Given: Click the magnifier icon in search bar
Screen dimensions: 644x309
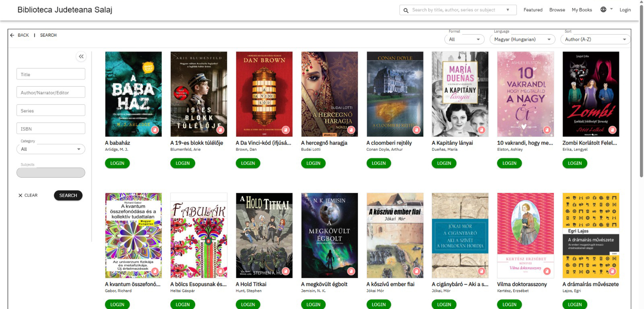Looking at the screenshot, I should [406, 10].
